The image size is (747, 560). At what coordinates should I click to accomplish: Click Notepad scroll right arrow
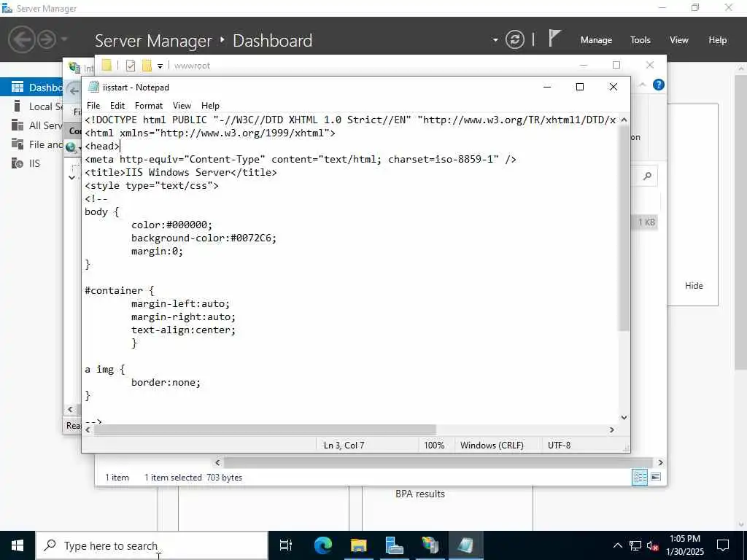(612, 429)
